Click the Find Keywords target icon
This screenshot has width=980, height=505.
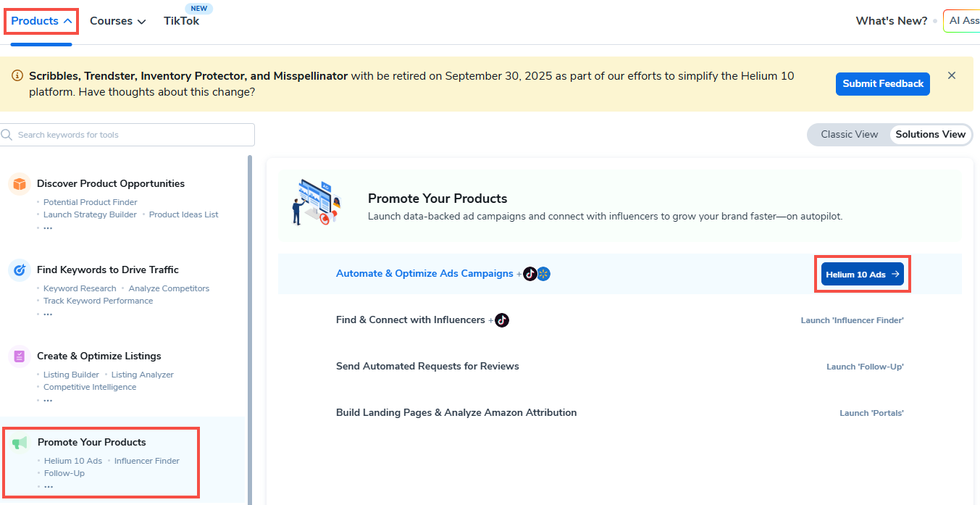point(20,270)
